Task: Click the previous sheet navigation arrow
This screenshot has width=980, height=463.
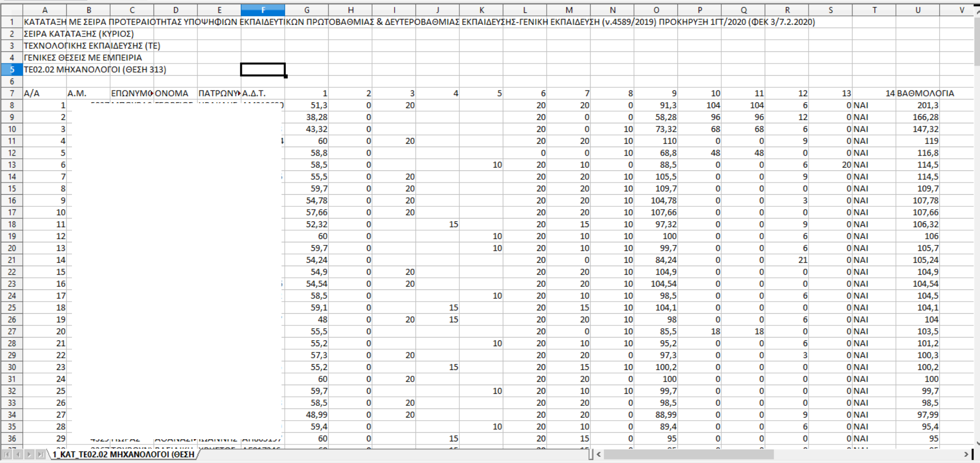Action: (x=18, y=455)
